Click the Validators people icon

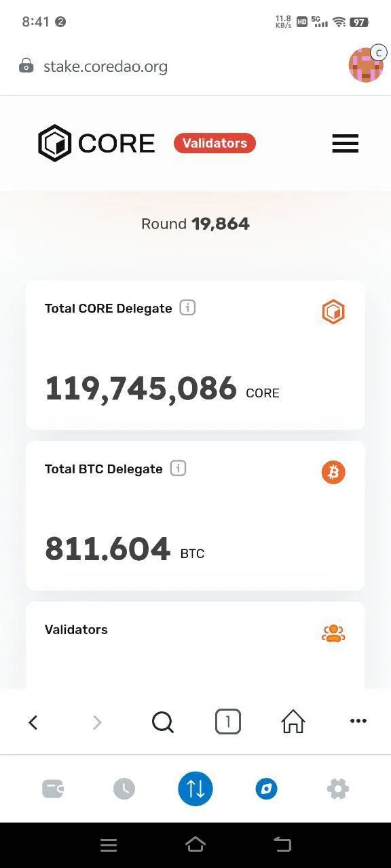point(333,633)
